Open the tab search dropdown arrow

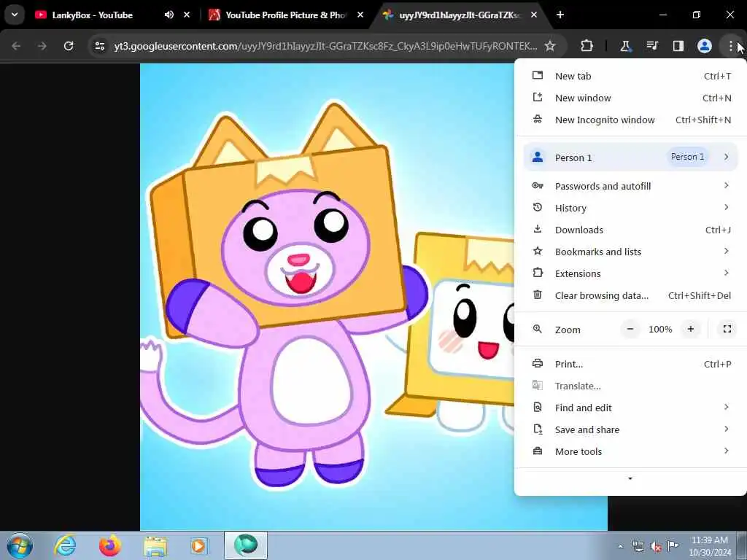pyautogui.click(x=15, y=15)
